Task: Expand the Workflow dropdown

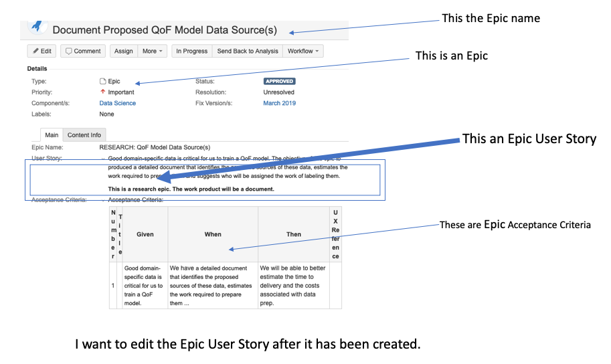Action: coord(303,51)
